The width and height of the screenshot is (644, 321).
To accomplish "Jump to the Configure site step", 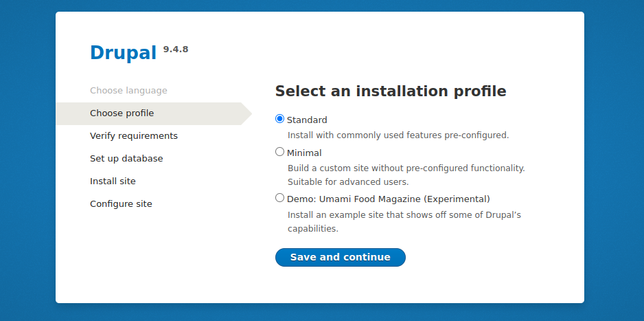I will coord(121,204).
